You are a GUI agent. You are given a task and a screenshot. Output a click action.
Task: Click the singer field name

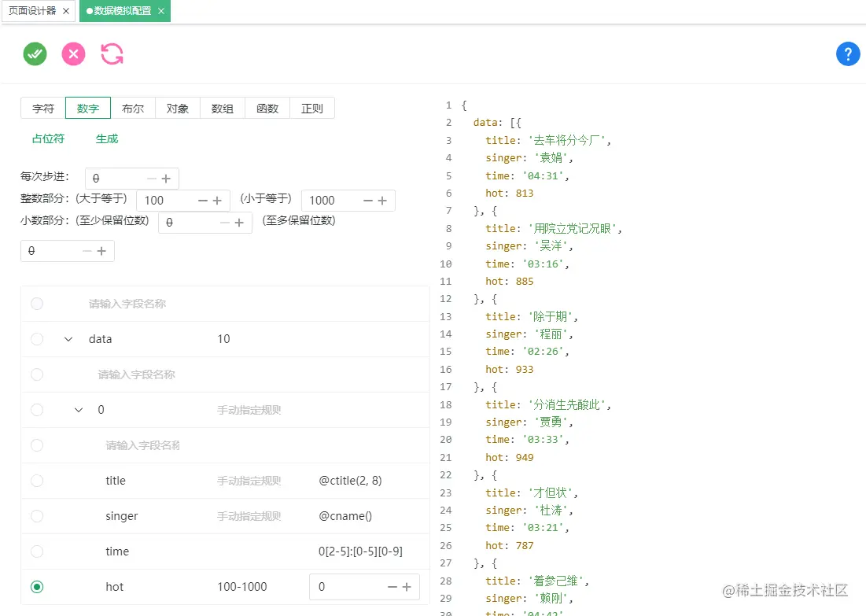click(121, 515)
